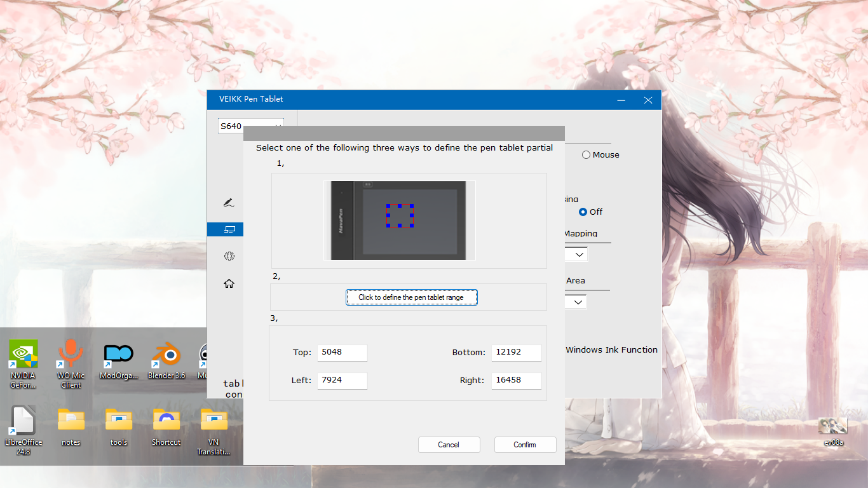Image resolution: width=868 pixels, height=488 pixels.
Task: Open the gear settings sidebar icon
Action: coord(229,256)
